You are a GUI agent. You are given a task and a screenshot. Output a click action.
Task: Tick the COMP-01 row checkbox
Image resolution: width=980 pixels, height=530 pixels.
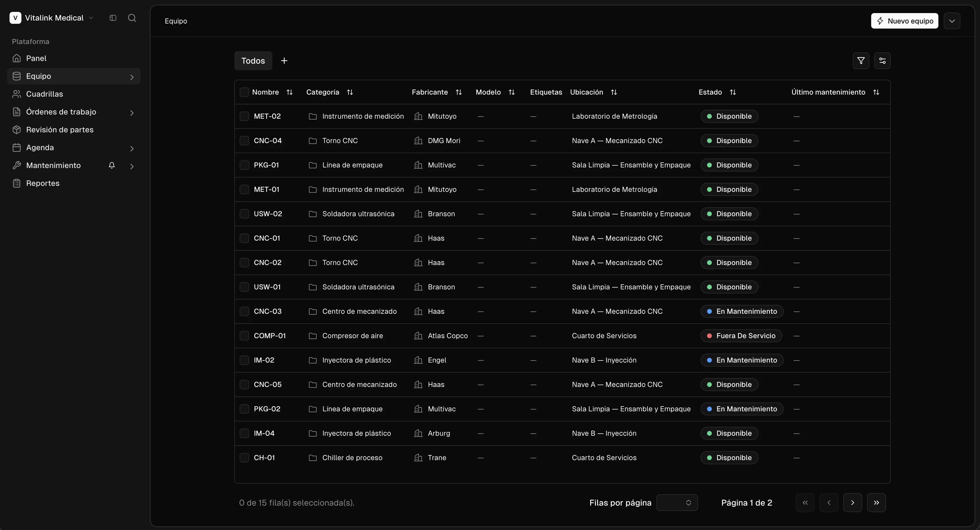[x=244, y=336]
